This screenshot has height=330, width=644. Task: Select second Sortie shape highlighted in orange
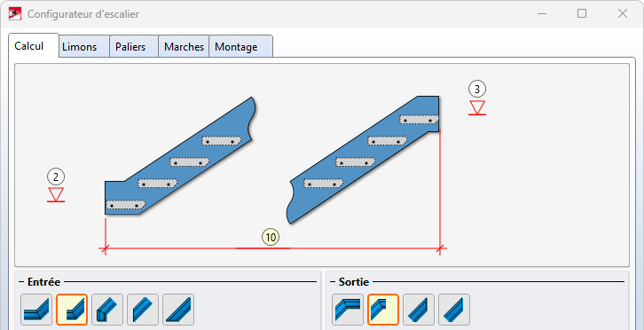(383, 310)
